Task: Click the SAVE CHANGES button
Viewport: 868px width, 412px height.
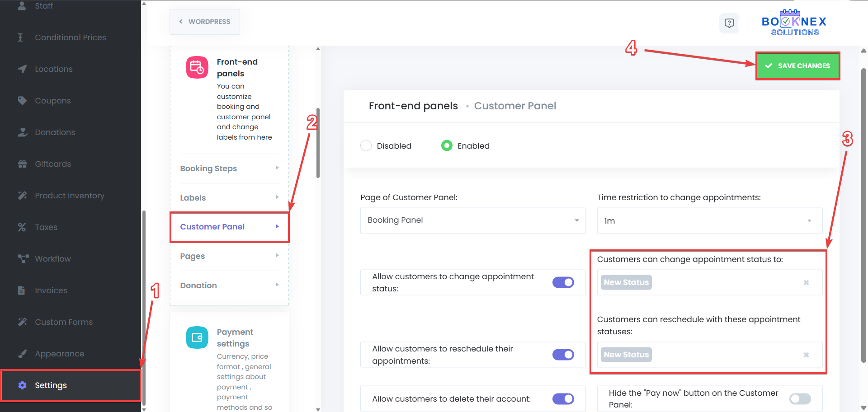Action: click(797, 66)
